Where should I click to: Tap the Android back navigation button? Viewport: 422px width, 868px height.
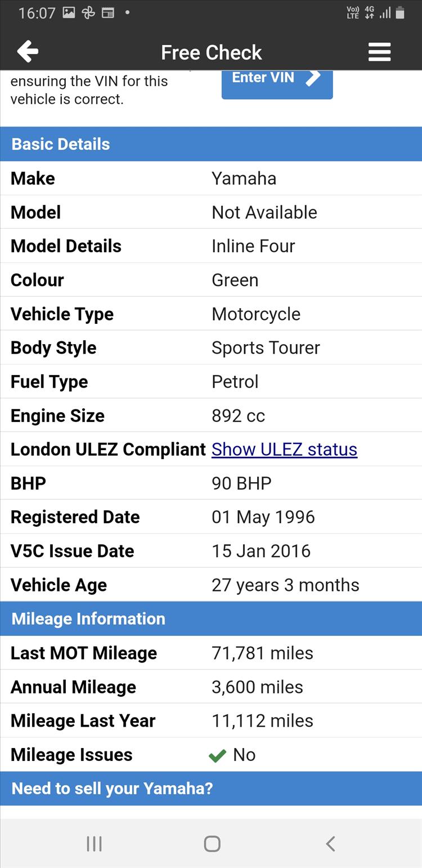[x=330, y=843]
